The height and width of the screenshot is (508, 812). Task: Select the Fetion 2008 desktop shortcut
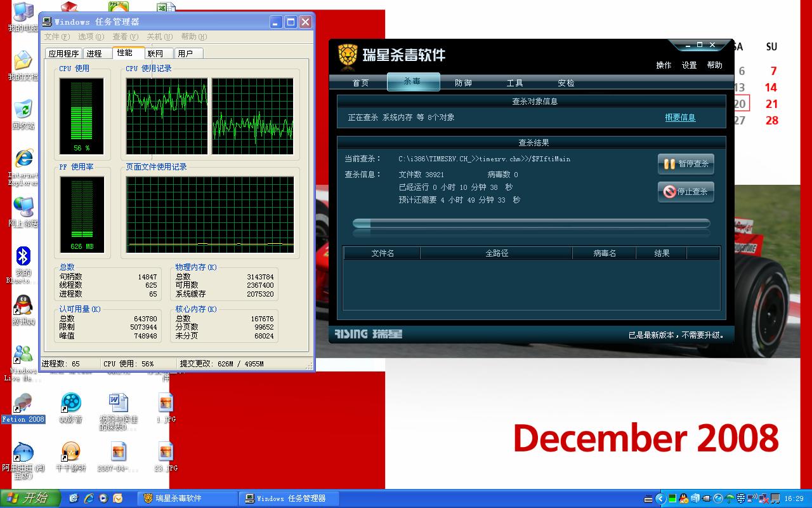tap(23, 408)
